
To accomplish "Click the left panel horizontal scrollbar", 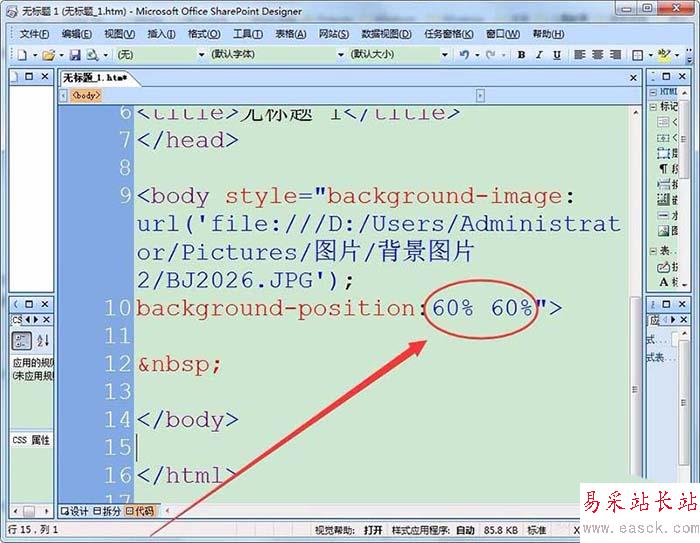I will 31,510.
